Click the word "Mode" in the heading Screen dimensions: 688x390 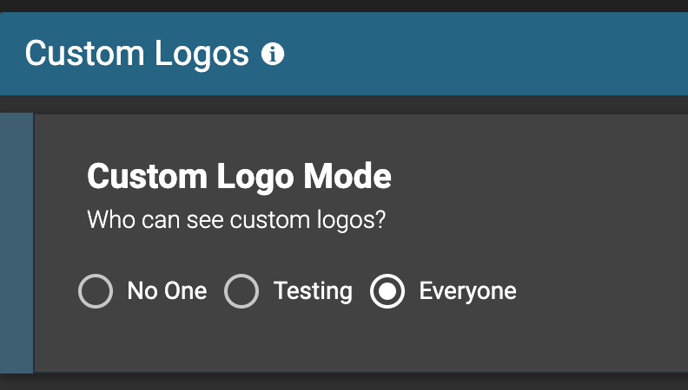point(348,176)
